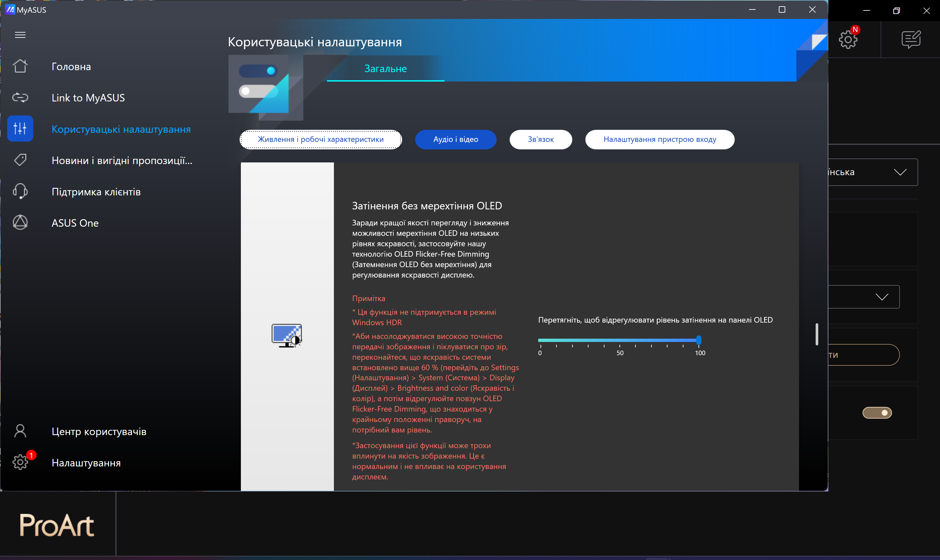Switch to the Загальне tab
The width and height of the screenshot is (940, 560).
tap(385, 69)
